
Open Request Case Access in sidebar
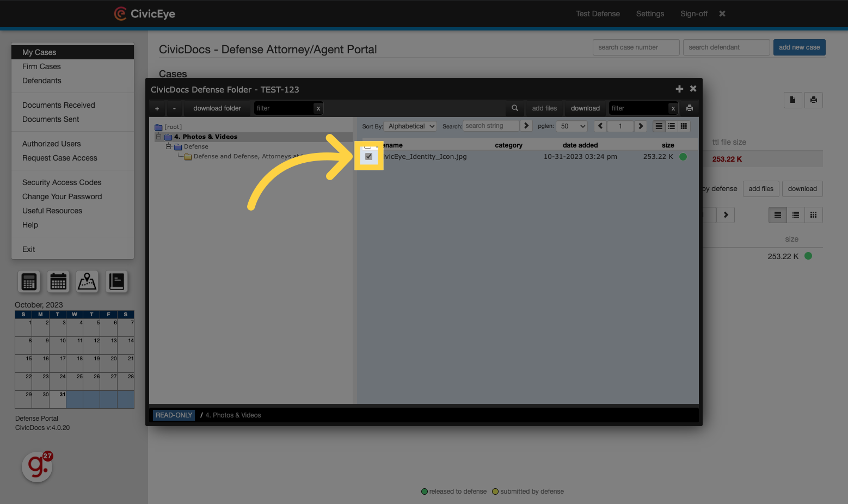pyautogui.click(x=60, y=158)
